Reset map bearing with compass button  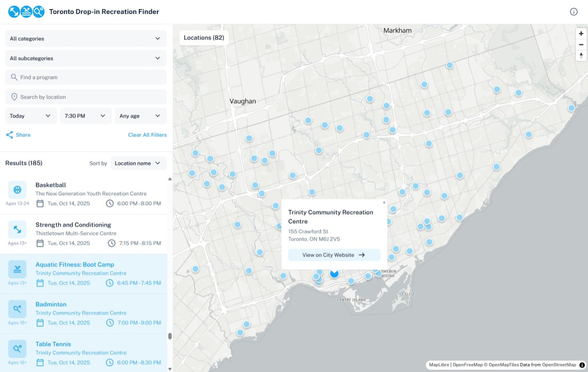coord(581,55)
